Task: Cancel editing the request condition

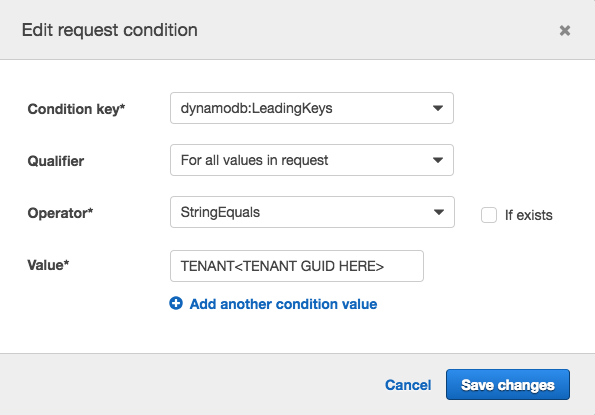Action: tap(408, 385)
